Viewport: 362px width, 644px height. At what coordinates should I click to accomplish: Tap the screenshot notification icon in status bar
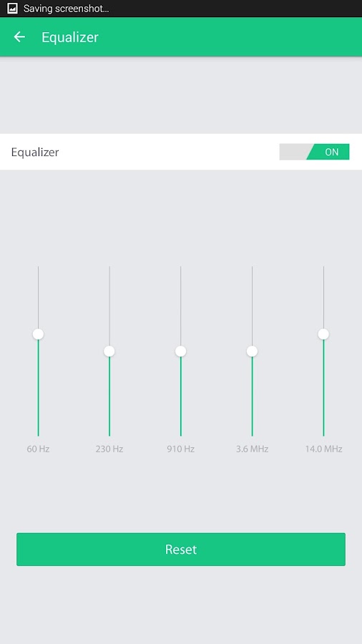12,8
